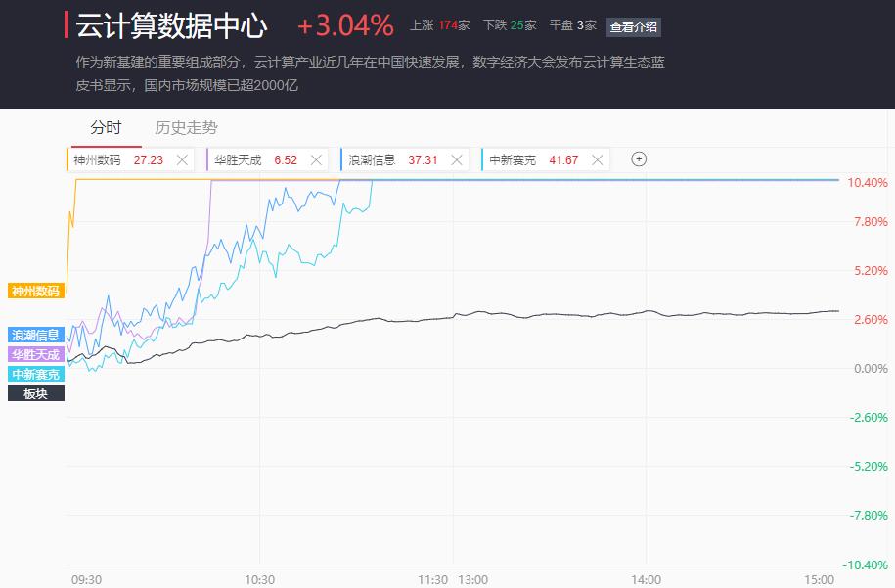Switch to the 历史走势 tab

point(186,128)
